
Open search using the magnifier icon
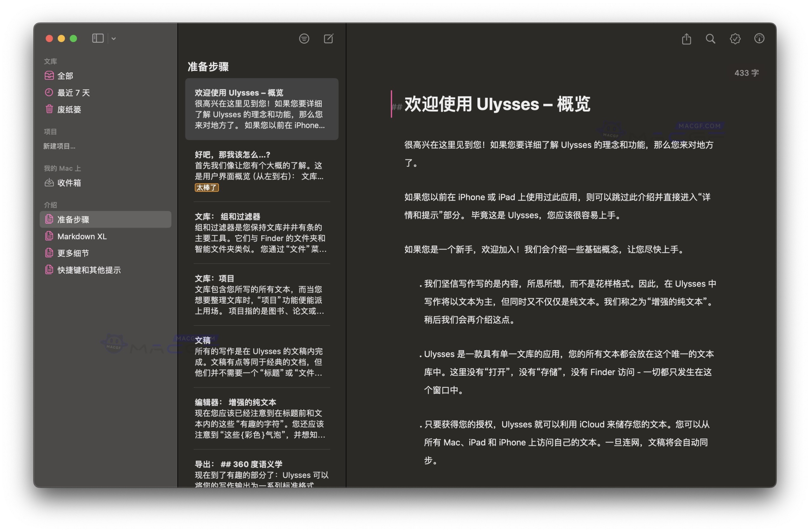click(710, 39)
